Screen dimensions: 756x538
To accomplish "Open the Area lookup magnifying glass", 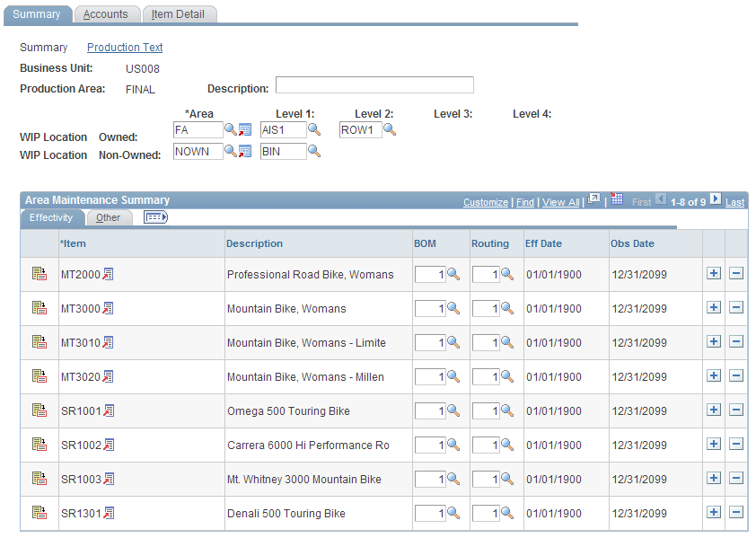I will pyautogui.click(x=230, y=129).
